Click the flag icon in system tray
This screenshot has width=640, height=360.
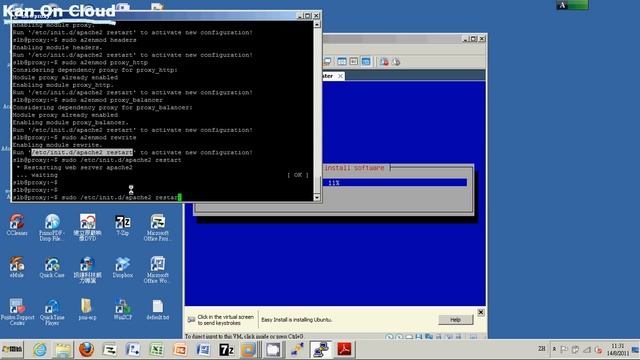pyautogui.click(x=564, y=350)
